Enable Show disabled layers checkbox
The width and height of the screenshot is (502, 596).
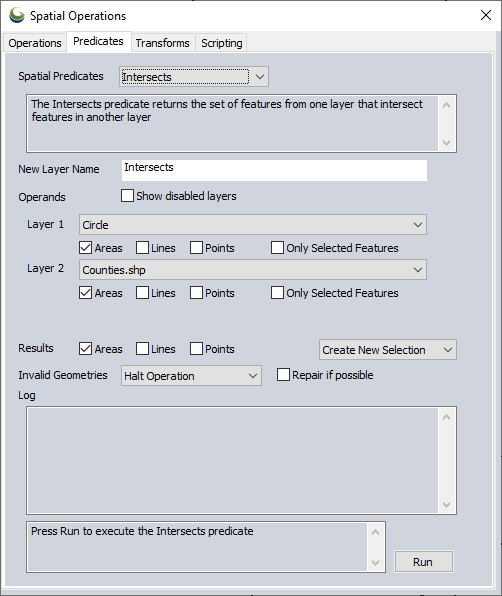click(127, 196)
